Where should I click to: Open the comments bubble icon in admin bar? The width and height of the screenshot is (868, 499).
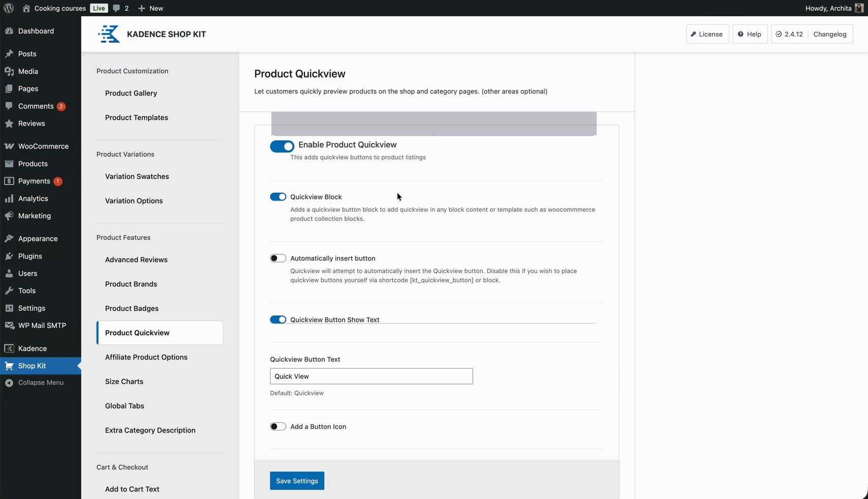tap(117, 8)
